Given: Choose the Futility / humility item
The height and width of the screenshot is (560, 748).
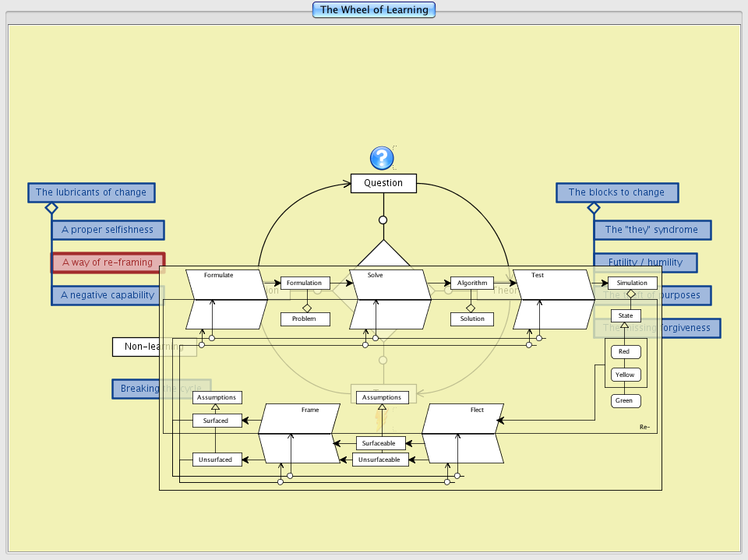Looking at the screenshot, I should 645,262.
